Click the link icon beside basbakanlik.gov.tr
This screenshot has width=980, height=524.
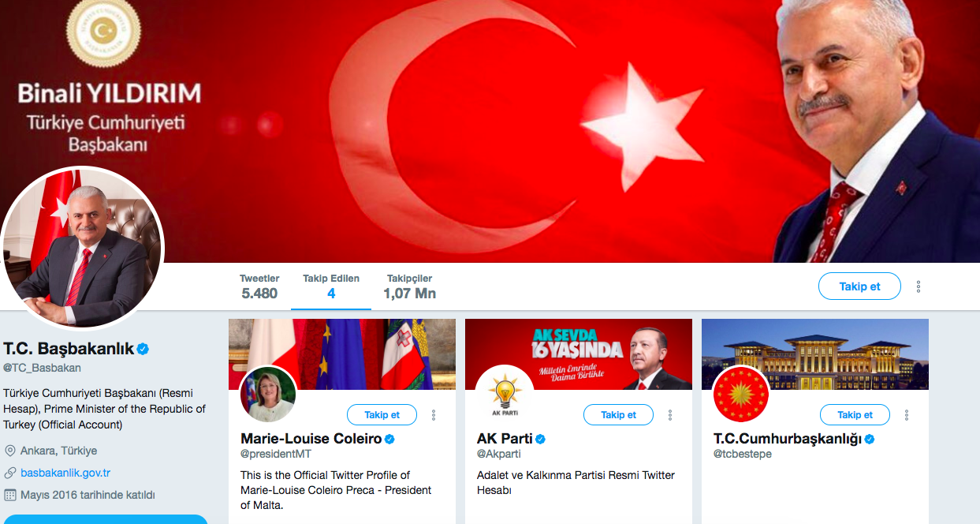[x=10, y=473]
